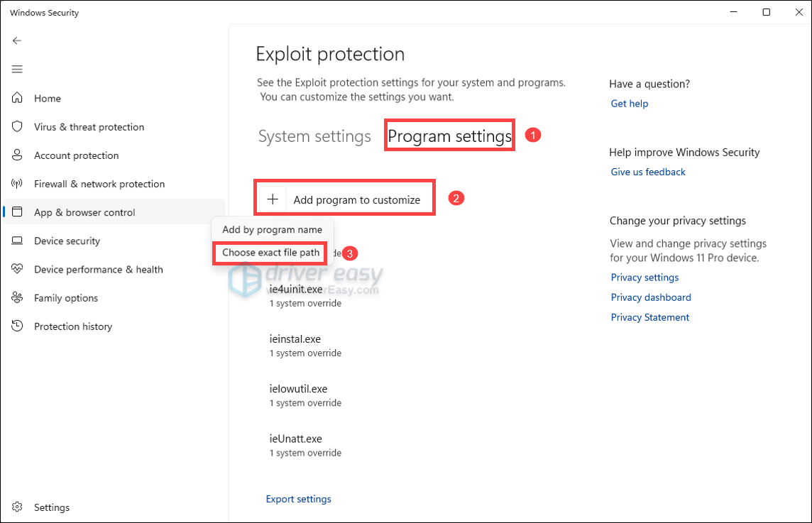Screen dimensions: 812x523
Task: Open the hamburger navigation menu
Action: click(18, 69)
